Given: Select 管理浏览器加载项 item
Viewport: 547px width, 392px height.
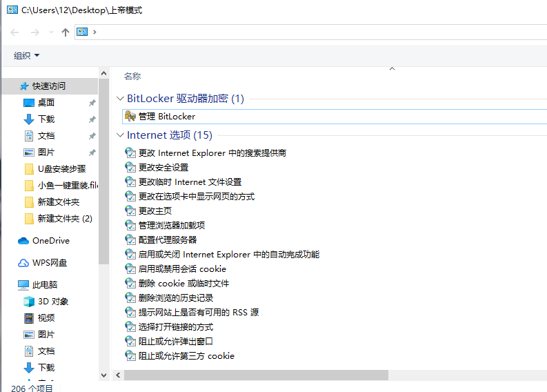Looking at the screenshot, I should coord(172,226).
